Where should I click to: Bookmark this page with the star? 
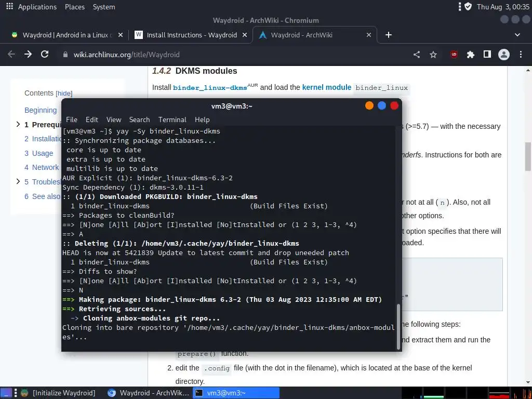[x=433, y=54]
